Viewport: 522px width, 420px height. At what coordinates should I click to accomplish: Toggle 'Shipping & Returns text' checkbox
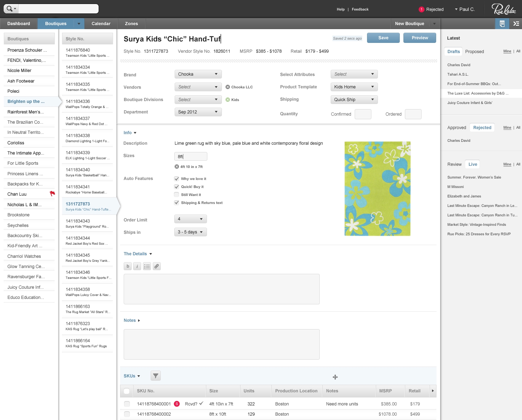176,203
